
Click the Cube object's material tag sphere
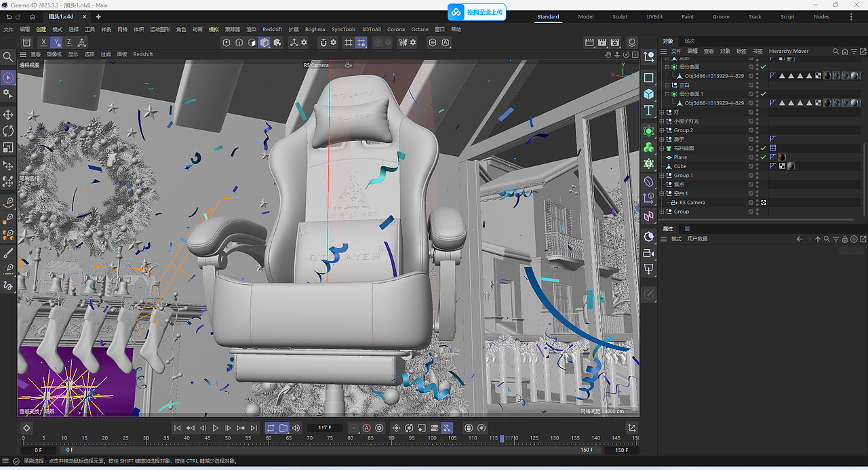tap(791, 166)
